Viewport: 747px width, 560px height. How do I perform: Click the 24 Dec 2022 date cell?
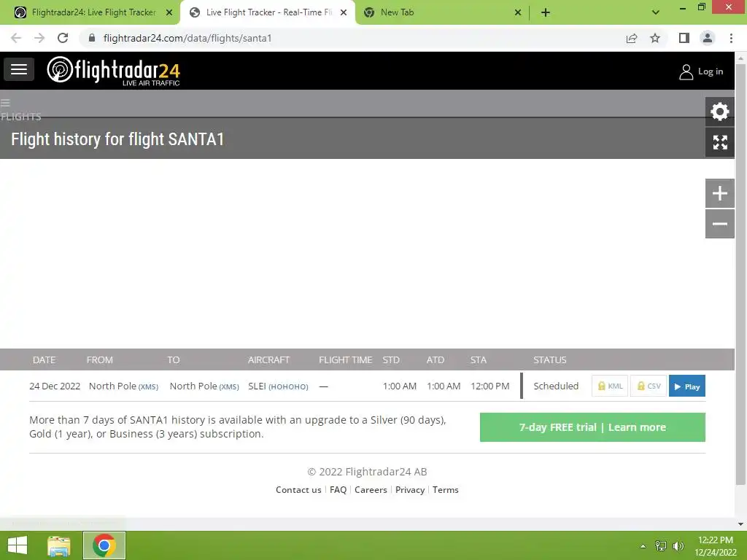click(55, 386)
